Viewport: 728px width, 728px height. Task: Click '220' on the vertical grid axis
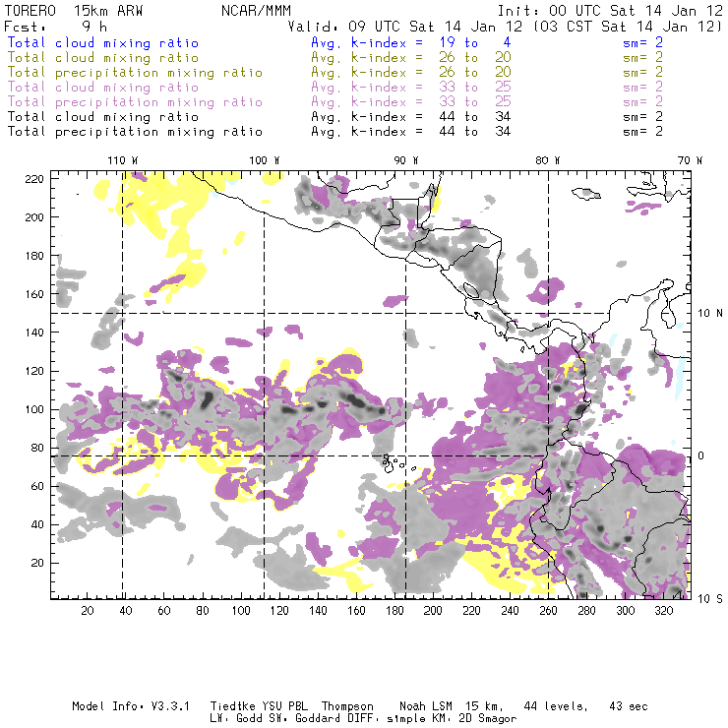click(34, 179)
